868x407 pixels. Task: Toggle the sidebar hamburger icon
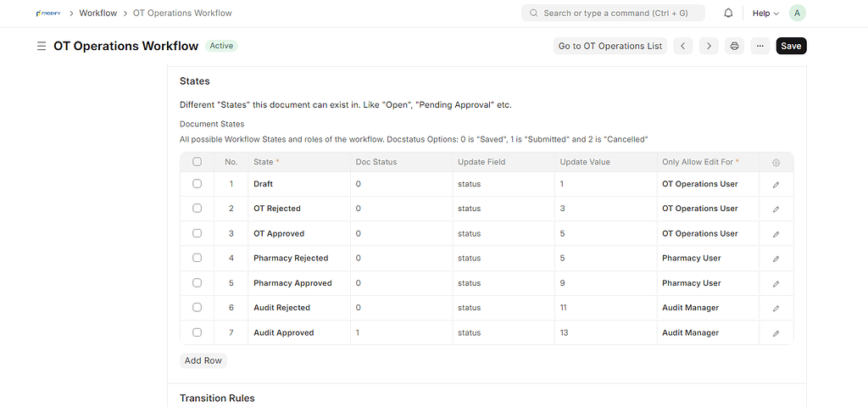[x=42, y=46]
